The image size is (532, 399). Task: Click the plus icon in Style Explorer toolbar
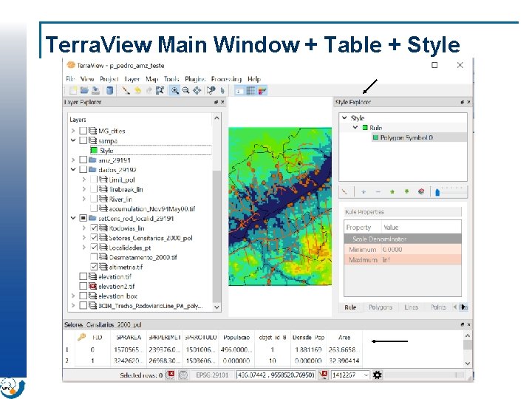point(364,191)
